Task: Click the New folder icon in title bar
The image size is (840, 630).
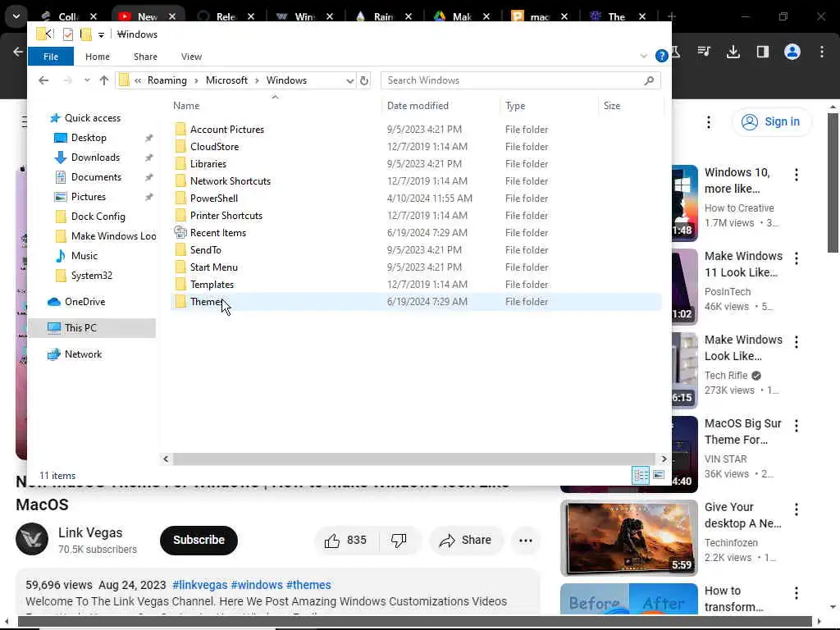Action: tap(85, 34)
